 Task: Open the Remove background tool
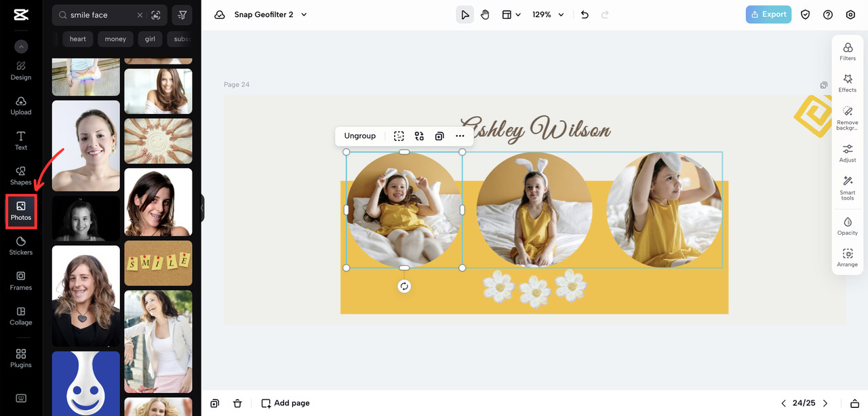click(848, 117)
